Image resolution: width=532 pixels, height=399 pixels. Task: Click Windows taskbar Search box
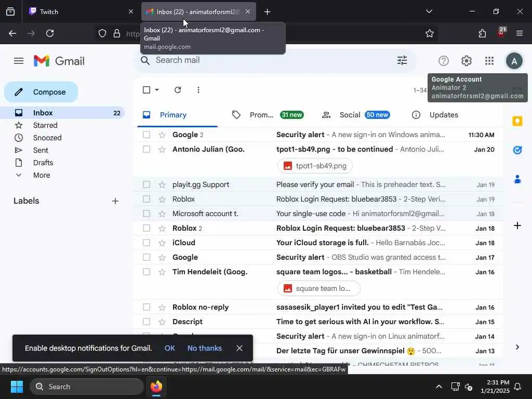87,387
